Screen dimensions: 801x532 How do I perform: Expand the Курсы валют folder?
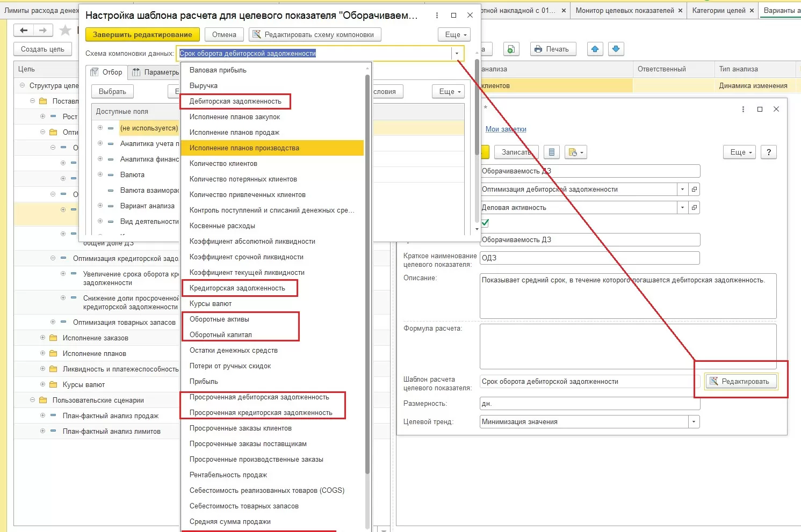point(42,385)
